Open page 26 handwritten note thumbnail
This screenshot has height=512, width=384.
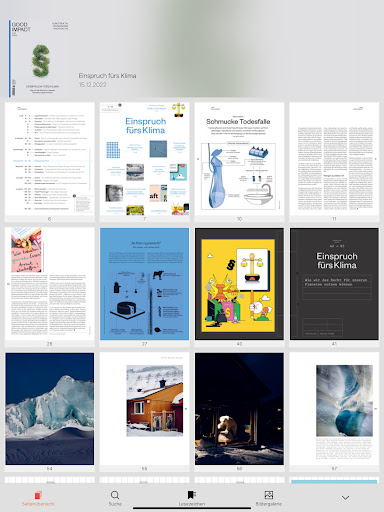pos(50,284)
